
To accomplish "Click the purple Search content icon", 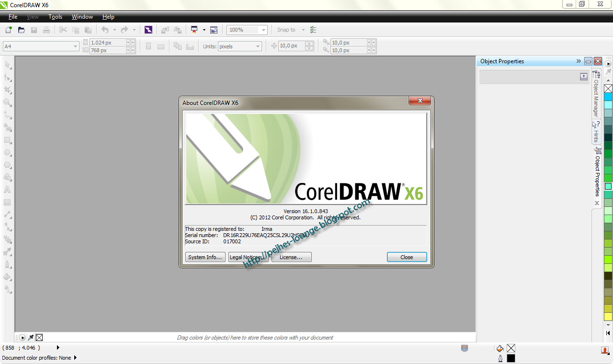I will click(148, 30).
